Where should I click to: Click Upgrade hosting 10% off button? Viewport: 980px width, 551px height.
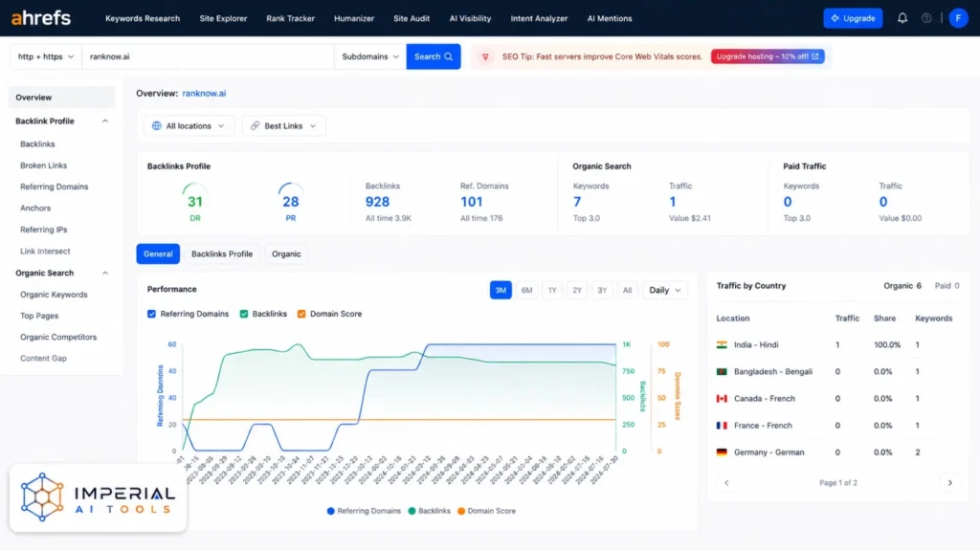(768, 56)
